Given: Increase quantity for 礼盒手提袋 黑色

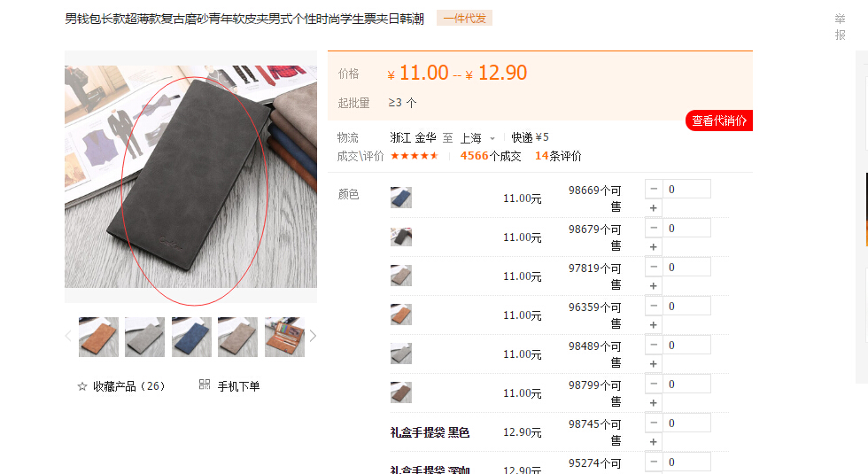Looking at the screenshot, I should (654, 442).
